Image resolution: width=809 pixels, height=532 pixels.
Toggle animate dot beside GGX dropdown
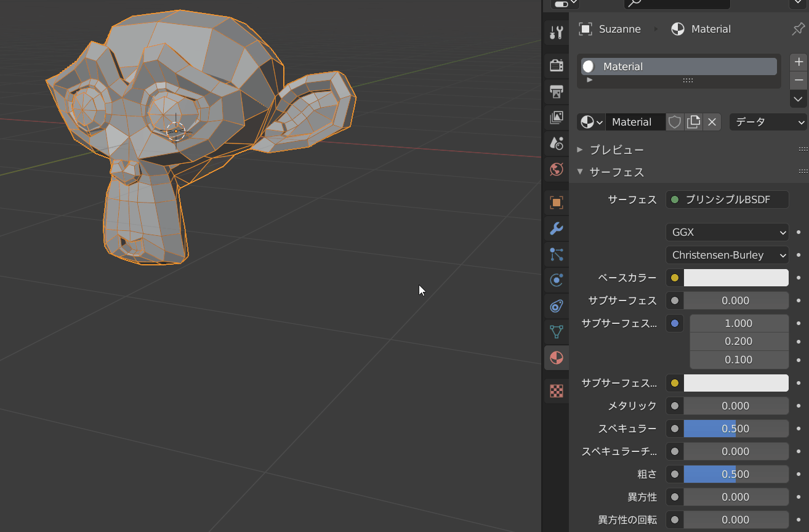pyautogui.click(x=799, y=232)
